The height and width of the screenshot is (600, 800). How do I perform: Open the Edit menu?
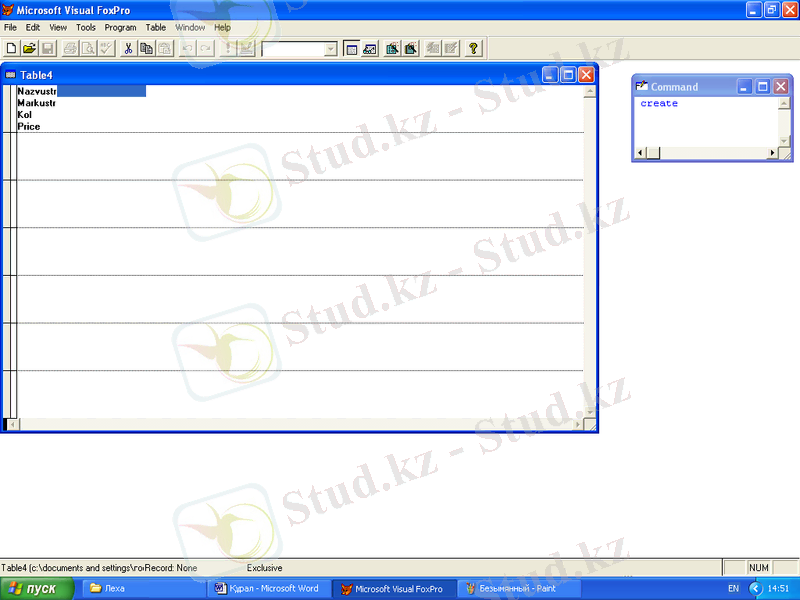(33, 28)
